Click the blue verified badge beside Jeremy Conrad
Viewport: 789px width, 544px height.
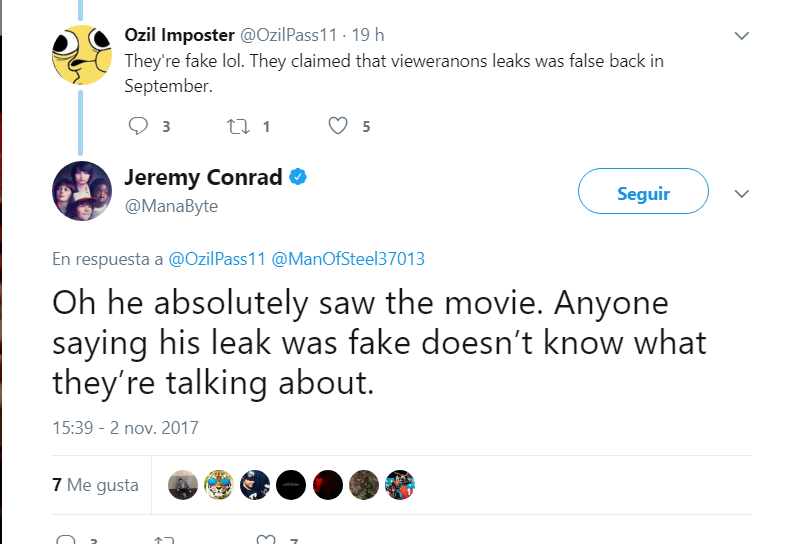[298, 177]
